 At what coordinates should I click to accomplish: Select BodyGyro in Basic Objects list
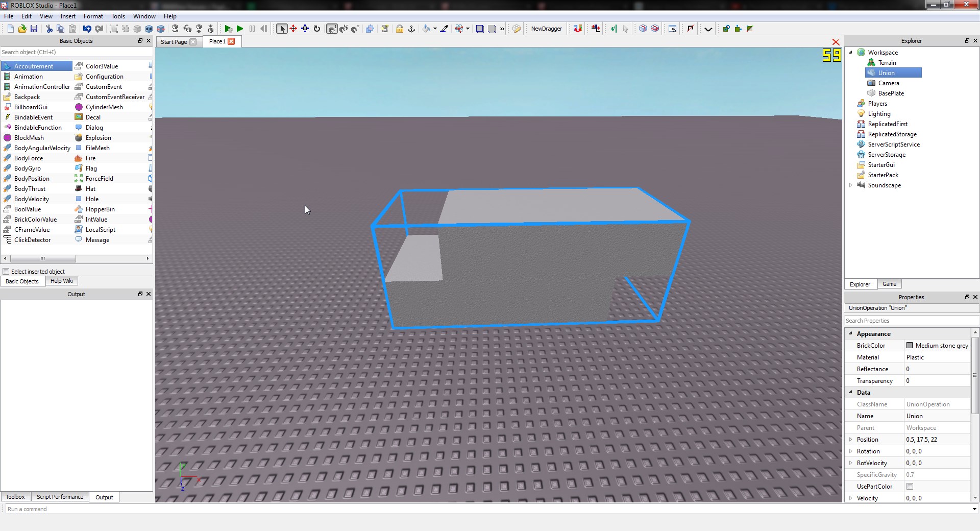[x=28, y=168]
